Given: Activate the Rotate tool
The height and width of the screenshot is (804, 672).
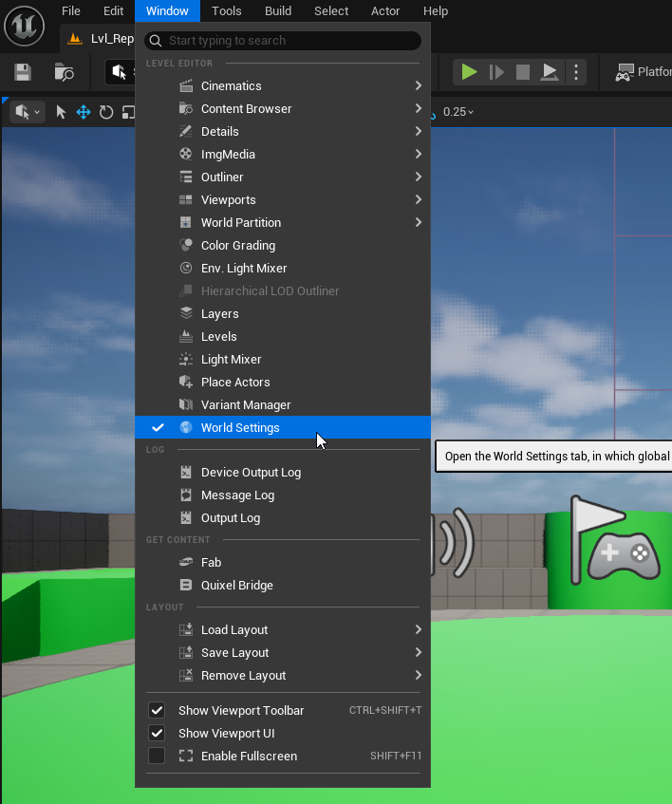Looking at the screenshot, I should [x=106, y=112].
